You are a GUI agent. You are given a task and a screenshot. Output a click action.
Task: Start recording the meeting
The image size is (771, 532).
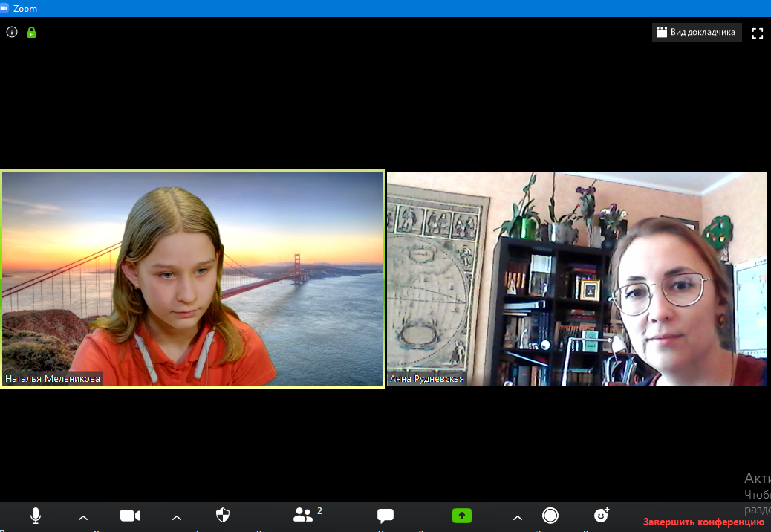point(550,516)
